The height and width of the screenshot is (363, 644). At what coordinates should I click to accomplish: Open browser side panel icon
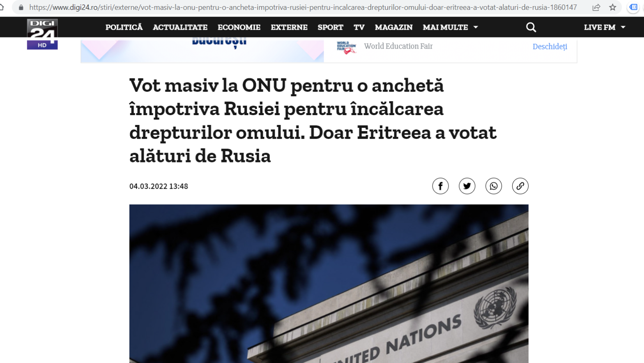click(633, 7)
